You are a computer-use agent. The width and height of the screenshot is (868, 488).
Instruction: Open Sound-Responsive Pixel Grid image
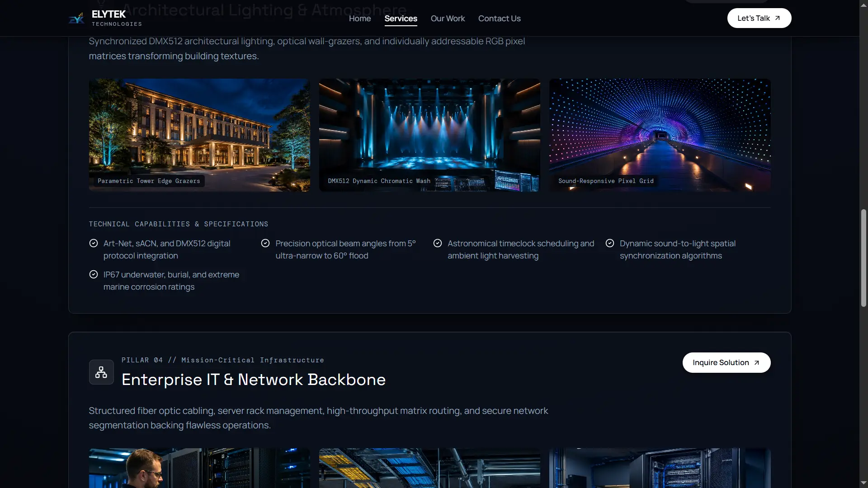660,135
